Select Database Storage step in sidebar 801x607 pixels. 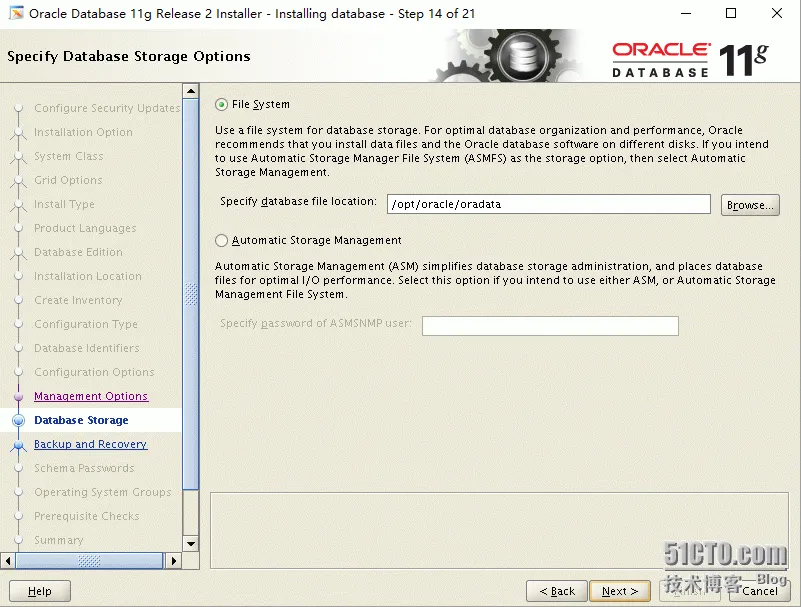[81, 420]
